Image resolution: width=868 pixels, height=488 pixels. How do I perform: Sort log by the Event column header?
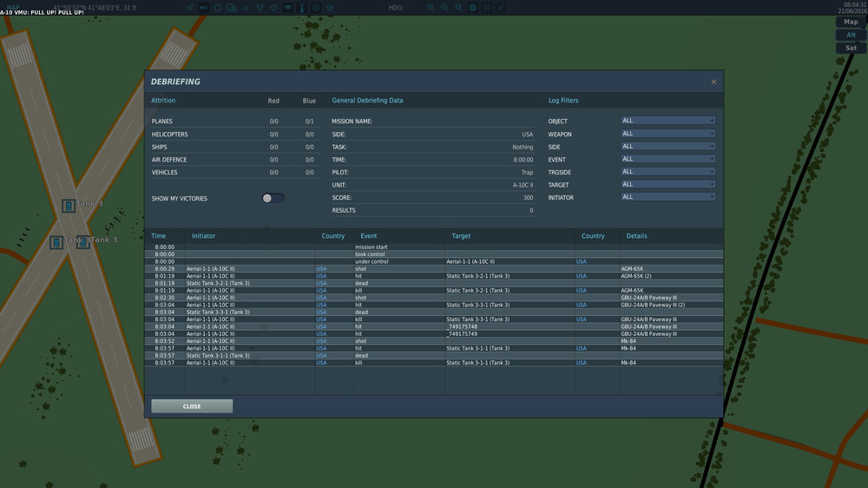point(369,236)
